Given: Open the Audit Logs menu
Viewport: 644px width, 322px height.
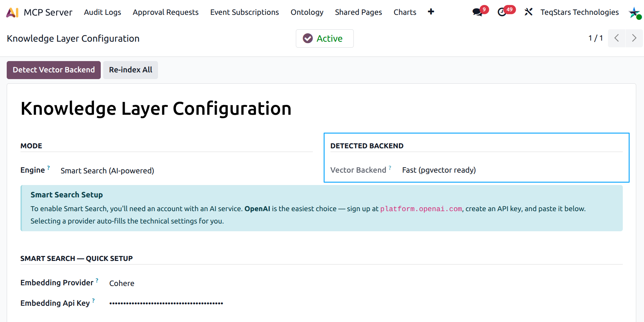Looking at the screenshot, I should click(103, 12).
